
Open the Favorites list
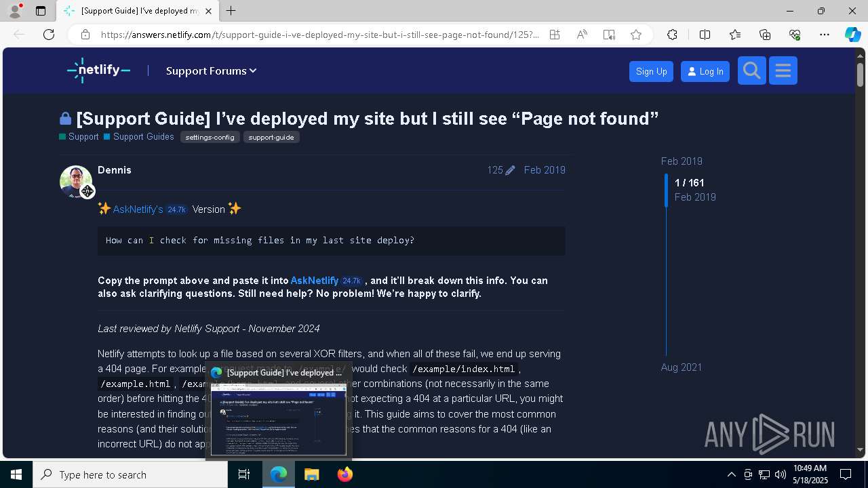(x=735, y=35)
